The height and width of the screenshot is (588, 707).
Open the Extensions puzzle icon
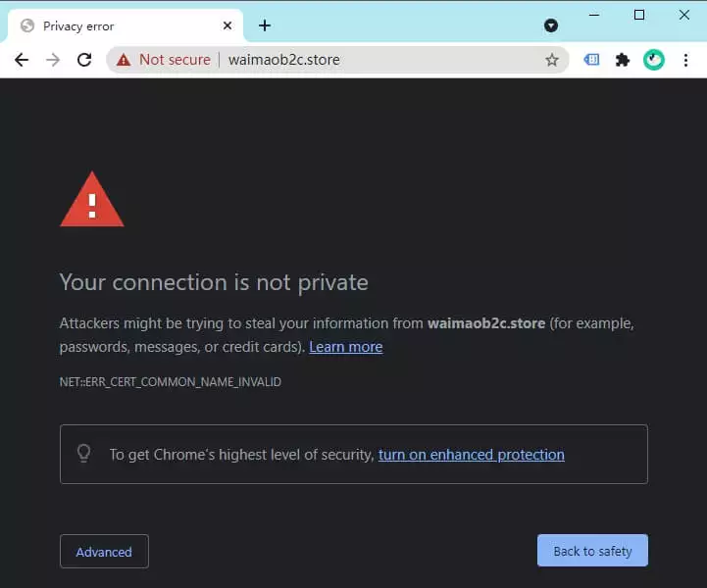[x=622, y=60]
